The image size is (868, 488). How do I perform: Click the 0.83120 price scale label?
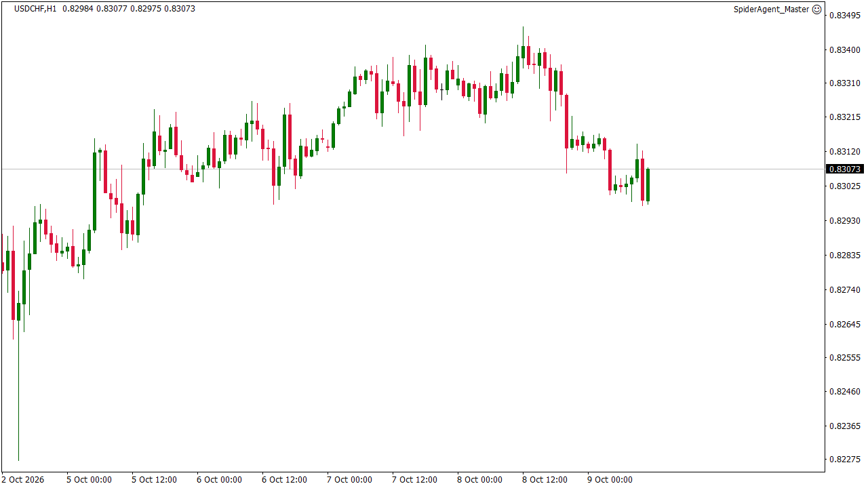click(x=845, y=152)
